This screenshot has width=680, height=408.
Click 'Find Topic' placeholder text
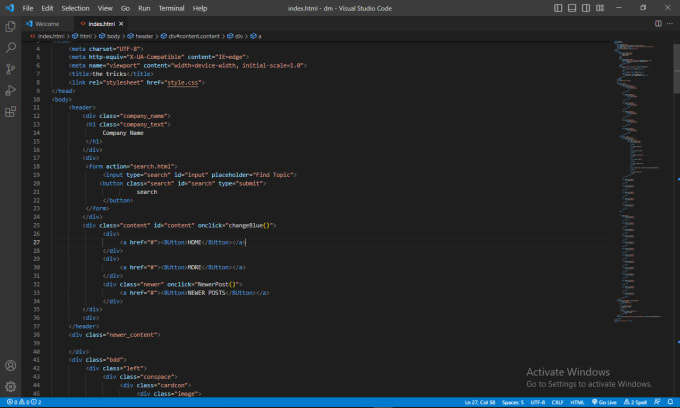coord(274,175)
